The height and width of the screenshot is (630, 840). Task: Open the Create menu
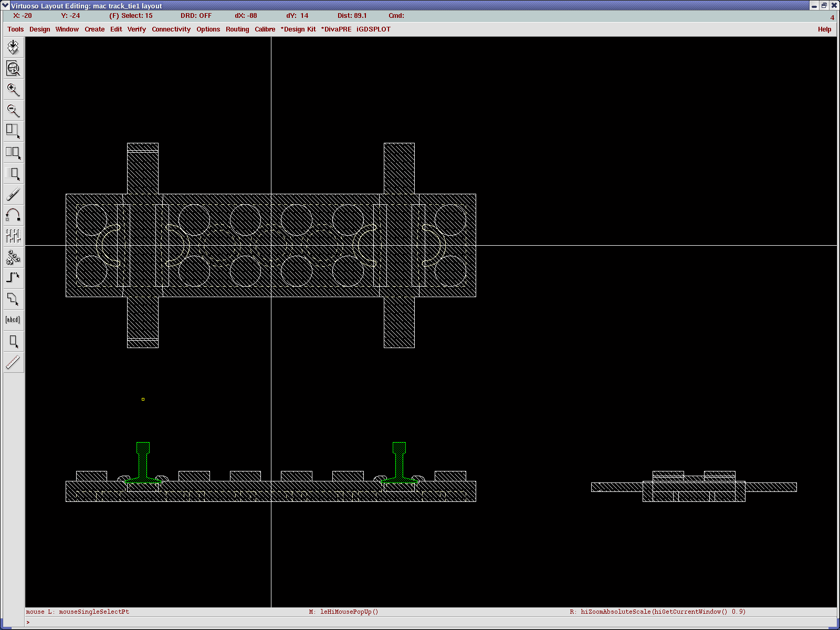[94, 29]
